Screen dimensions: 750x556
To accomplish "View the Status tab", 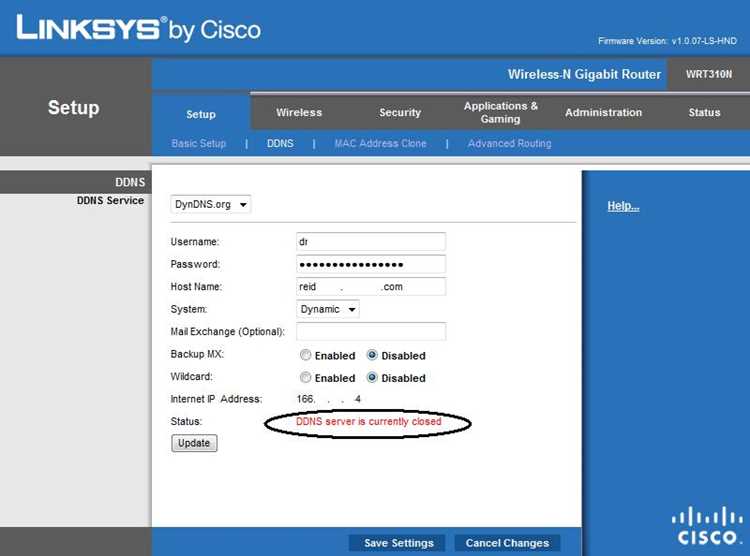I will pos(704,112).
